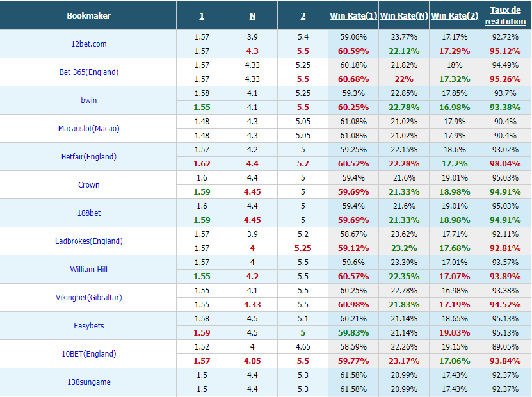Select 12bet's red 4.3 draw odds
The width and height of the screenshot is (532, 397).
[x=252, y=51]
